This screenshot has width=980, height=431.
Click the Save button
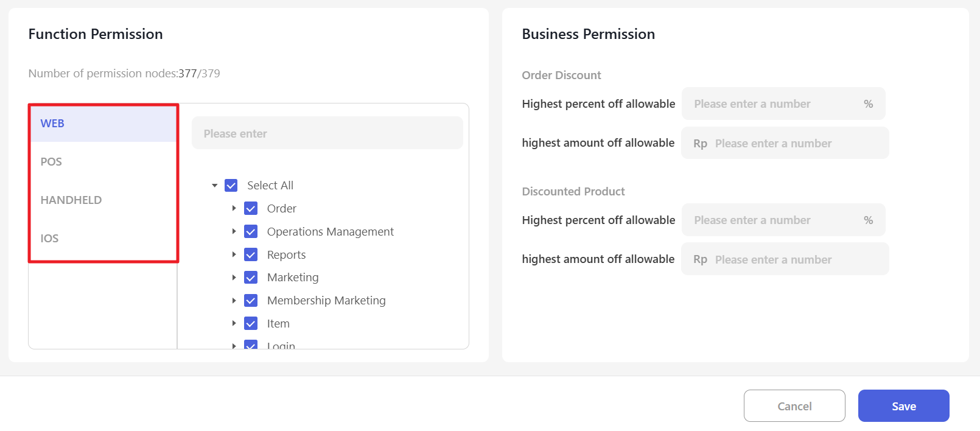[903, 406]
